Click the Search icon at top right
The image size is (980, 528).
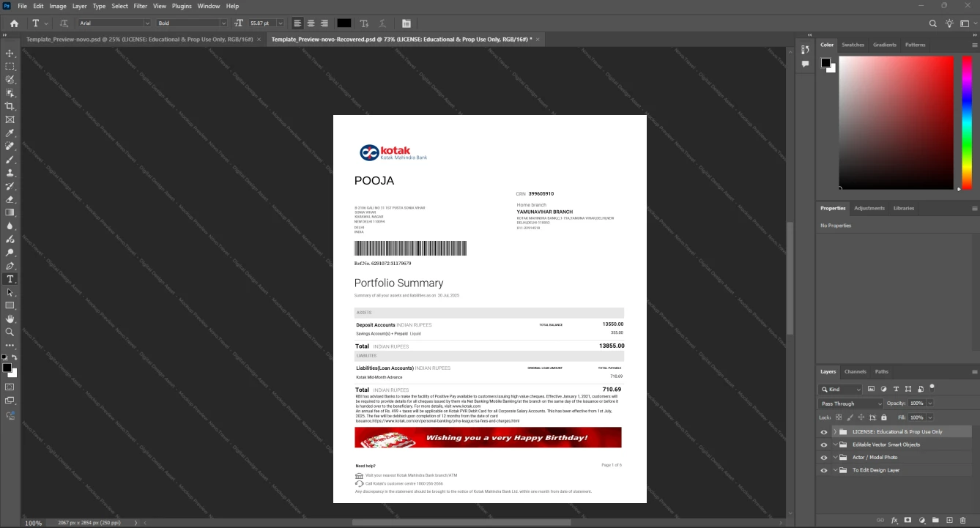click(x=933, y=23)
